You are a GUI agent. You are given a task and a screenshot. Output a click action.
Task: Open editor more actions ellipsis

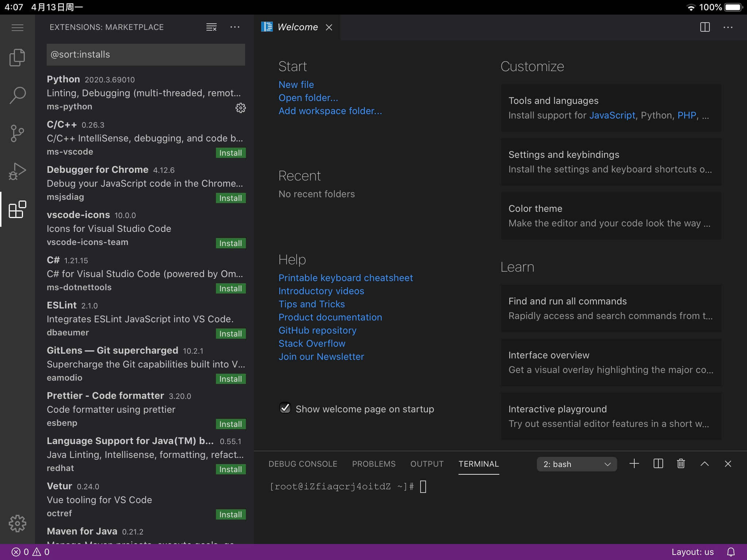tap(728, 27)
